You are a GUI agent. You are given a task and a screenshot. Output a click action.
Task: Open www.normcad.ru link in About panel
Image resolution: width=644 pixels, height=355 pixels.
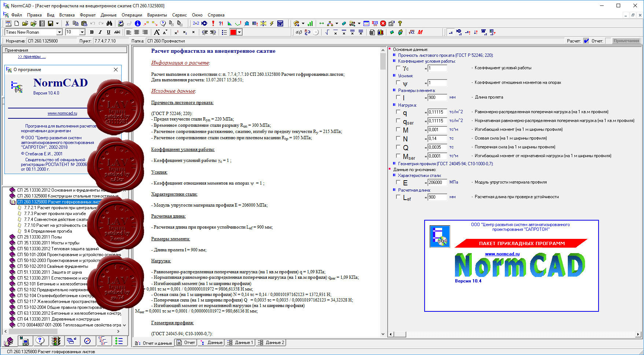62,114
